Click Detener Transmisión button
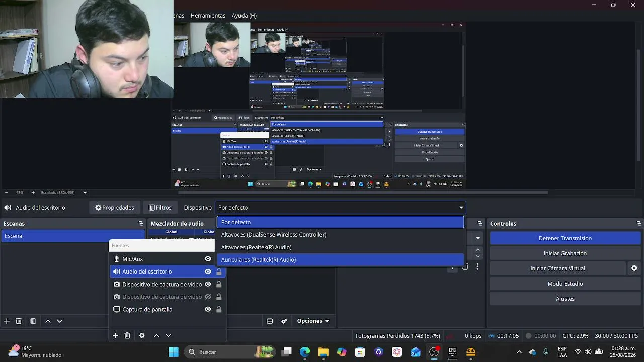 click(565, 238)
